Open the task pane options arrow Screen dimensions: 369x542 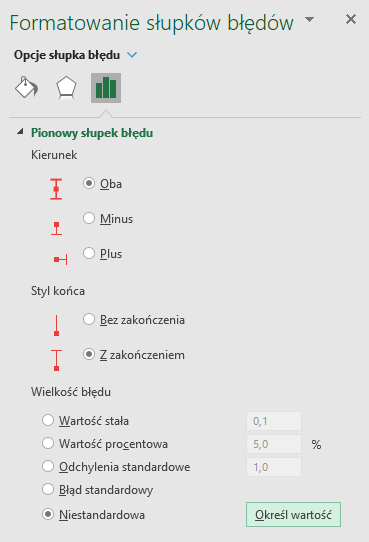(x=310, y=19)
